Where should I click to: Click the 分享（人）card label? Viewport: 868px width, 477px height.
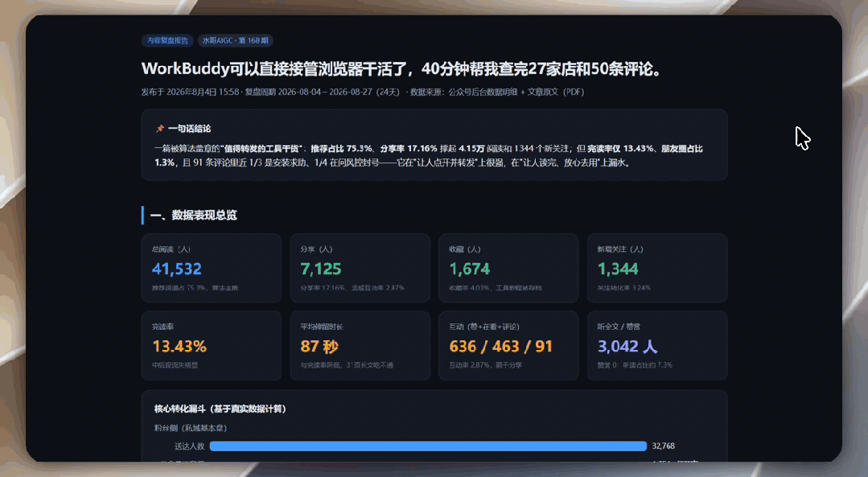(x=317, y=249)
